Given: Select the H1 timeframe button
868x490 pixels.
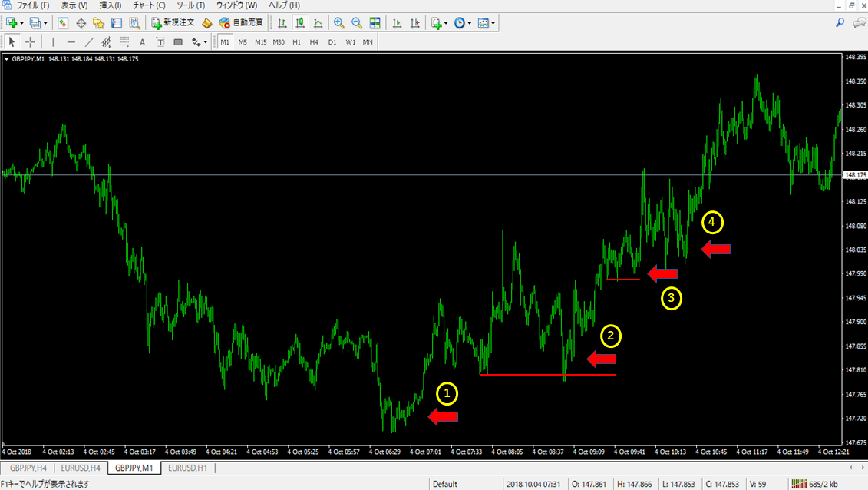Looking at the screenshot, I should pos(296,42).
